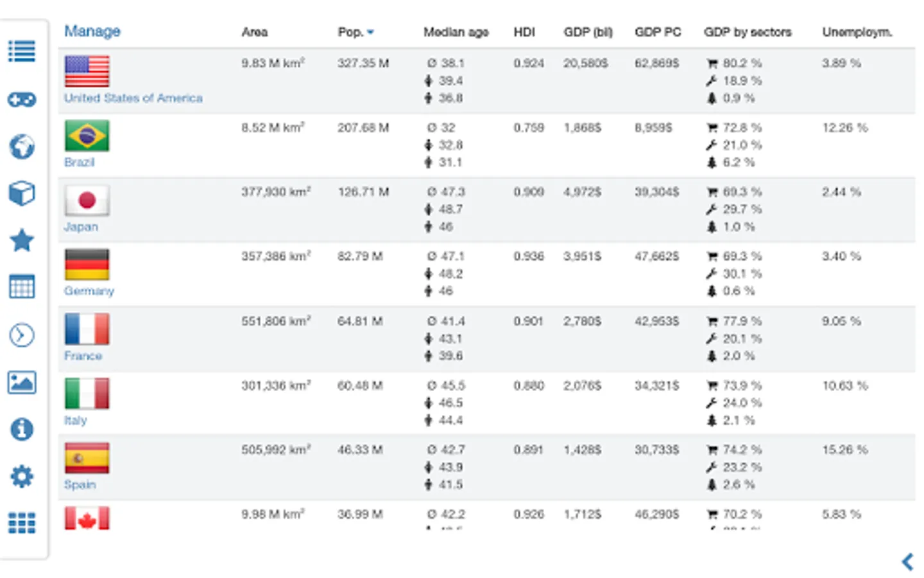Open the globe map icon
Screen dimensions: 924x578
[22, 146]
